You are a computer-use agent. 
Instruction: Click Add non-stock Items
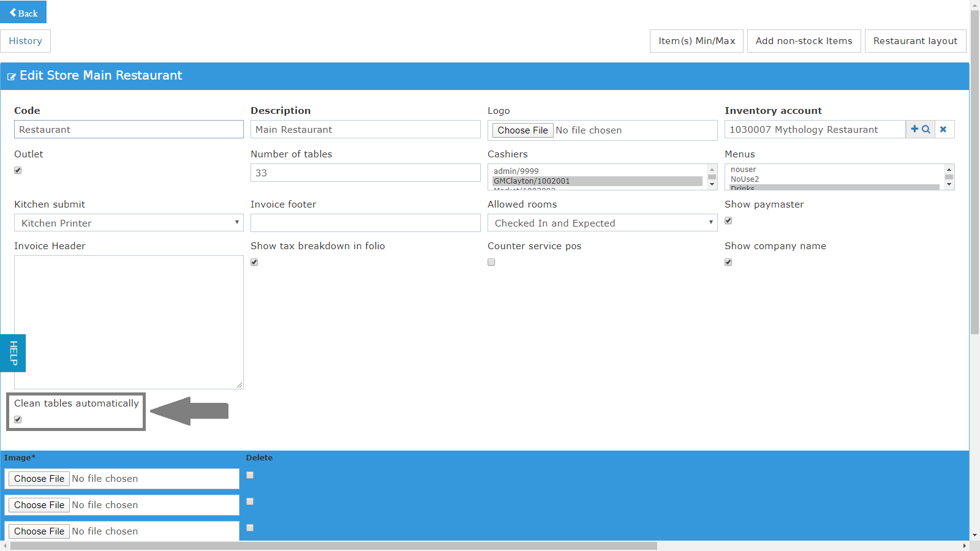pyautogui.click(x=804, y=41)
